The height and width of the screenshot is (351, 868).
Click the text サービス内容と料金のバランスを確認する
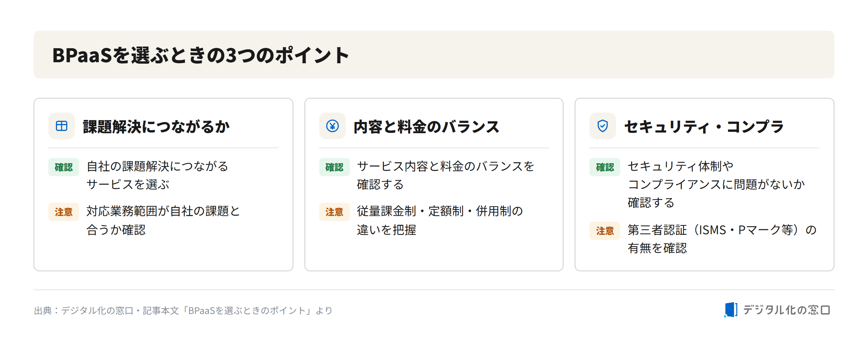(446, 175)
